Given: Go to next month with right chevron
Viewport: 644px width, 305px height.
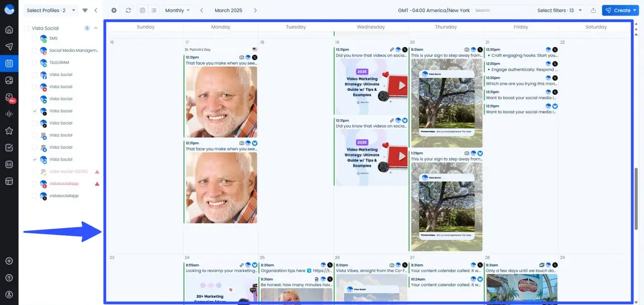Looking at the screenshot, I should pyautogui.click(x=255, y=11).
